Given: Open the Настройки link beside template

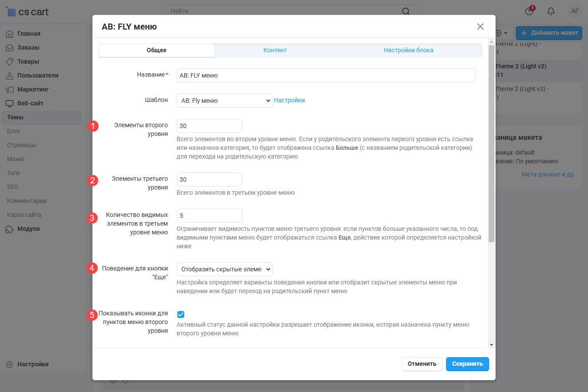Looking at the screenshot, I should pos(289,101).
